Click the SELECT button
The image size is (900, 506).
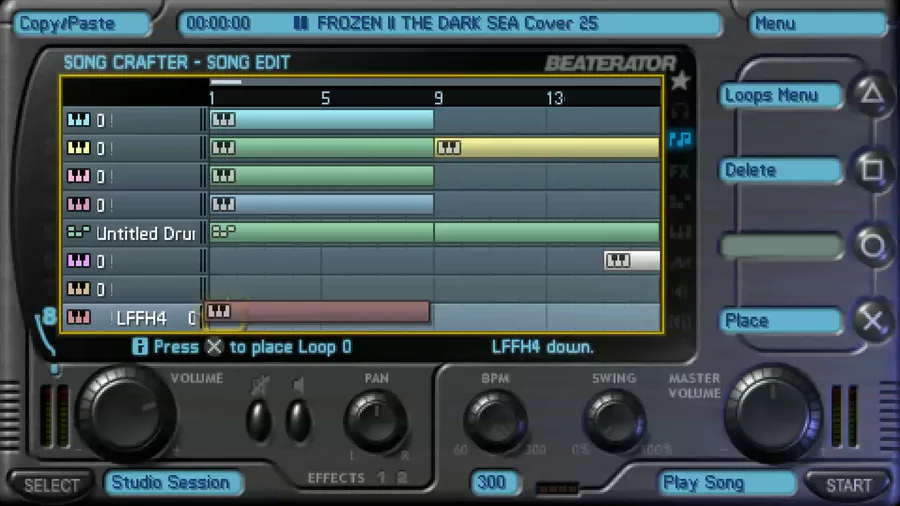pos(51,485)
